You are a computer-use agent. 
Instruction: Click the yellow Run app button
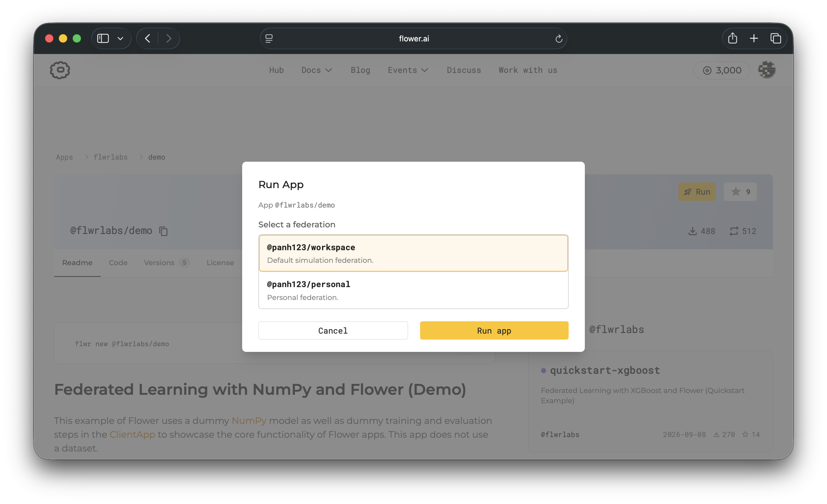(x=494, y=331)
